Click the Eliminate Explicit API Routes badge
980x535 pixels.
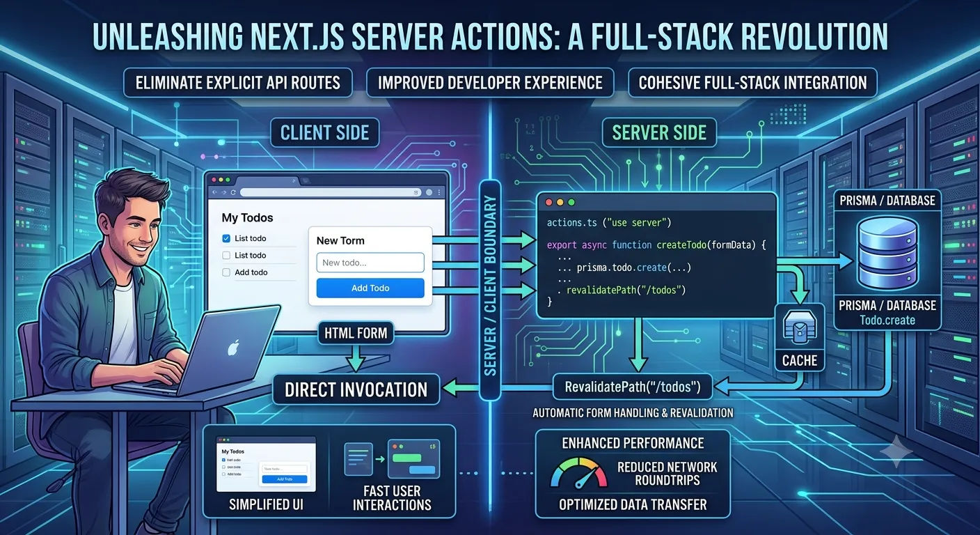coord(237,84)
